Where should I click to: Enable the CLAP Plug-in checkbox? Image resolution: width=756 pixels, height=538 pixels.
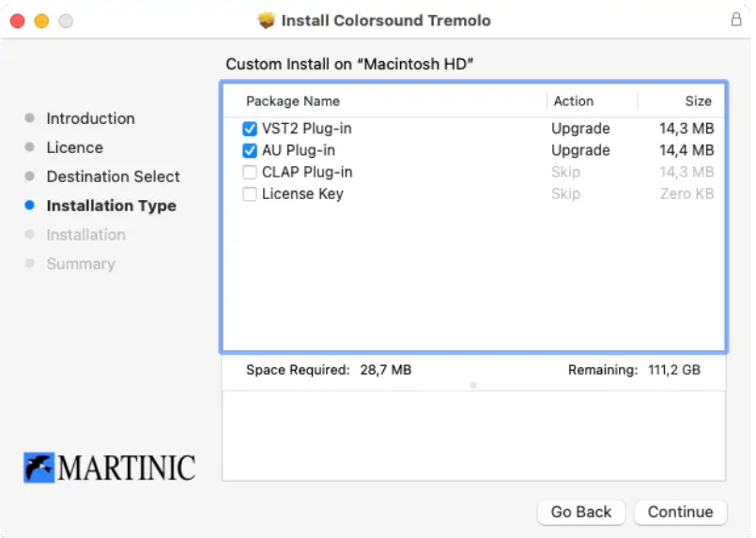click(x=249, y=172)
